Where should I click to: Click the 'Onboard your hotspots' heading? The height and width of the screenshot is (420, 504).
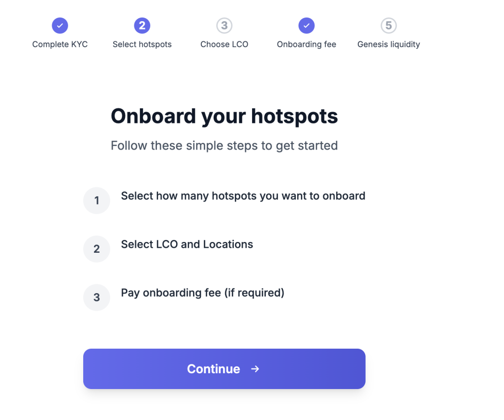coord(224,116)
